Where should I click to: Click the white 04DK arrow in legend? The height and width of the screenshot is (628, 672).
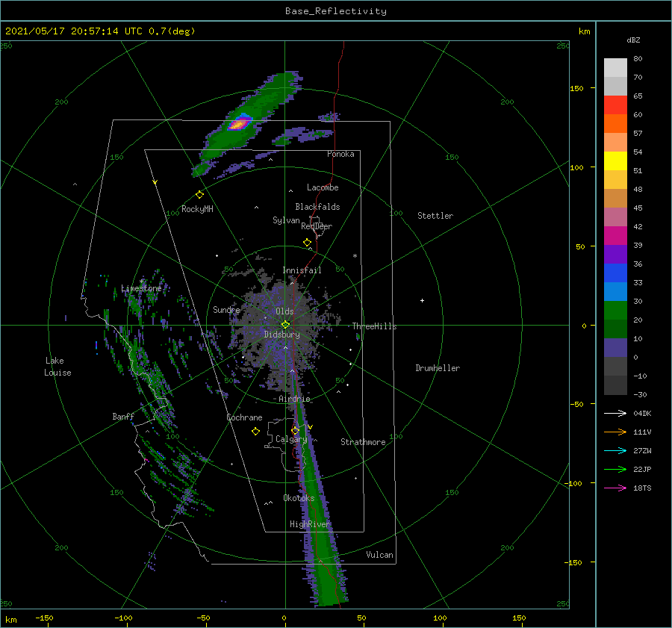click(x=615, y=413)
